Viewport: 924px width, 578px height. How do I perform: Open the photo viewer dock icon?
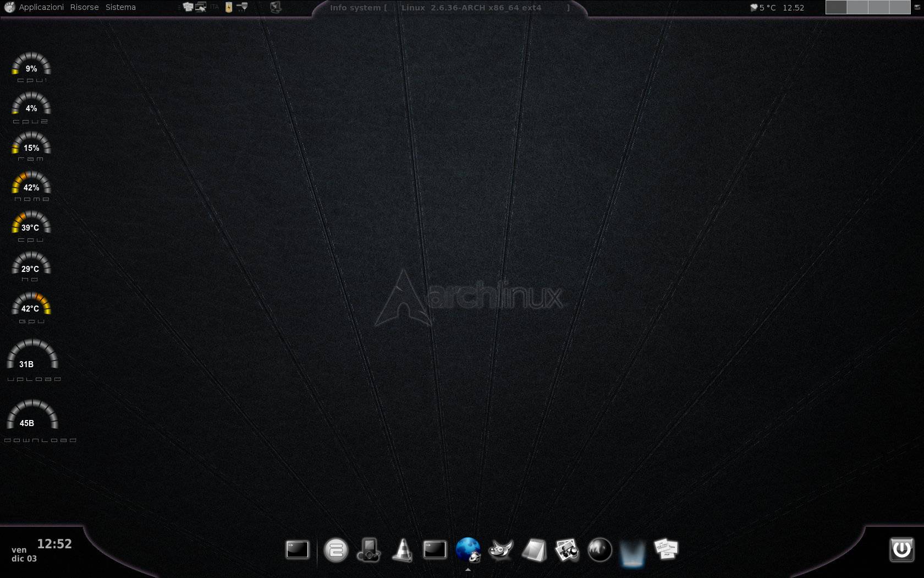566,549
